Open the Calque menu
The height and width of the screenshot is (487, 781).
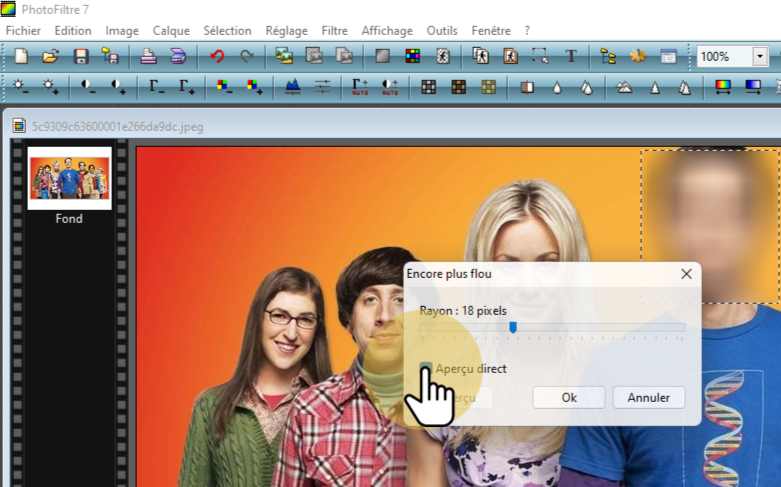point(171,31)
